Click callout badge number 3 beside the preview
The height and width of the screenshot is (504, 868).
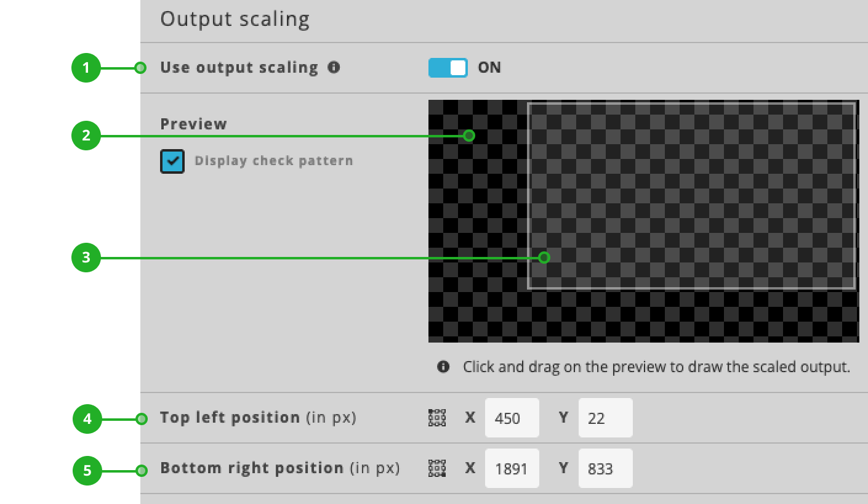[x=86, y=258]
